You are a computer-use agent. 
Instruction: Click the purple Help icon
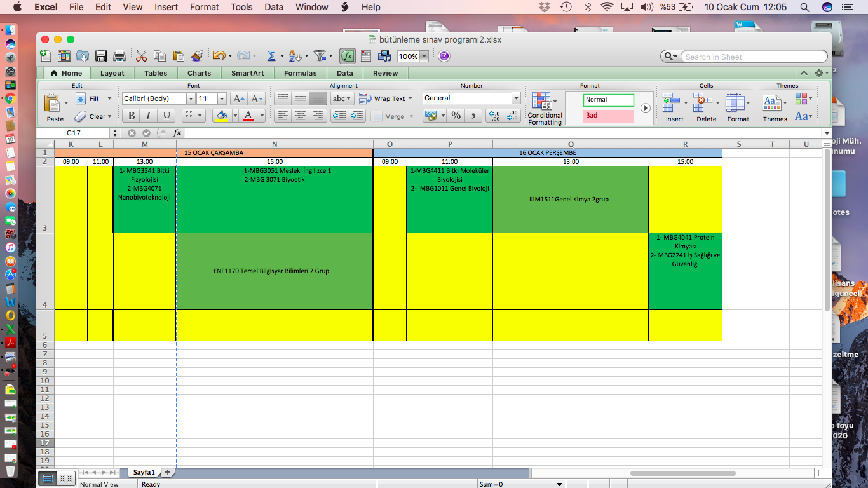[444, 56]
